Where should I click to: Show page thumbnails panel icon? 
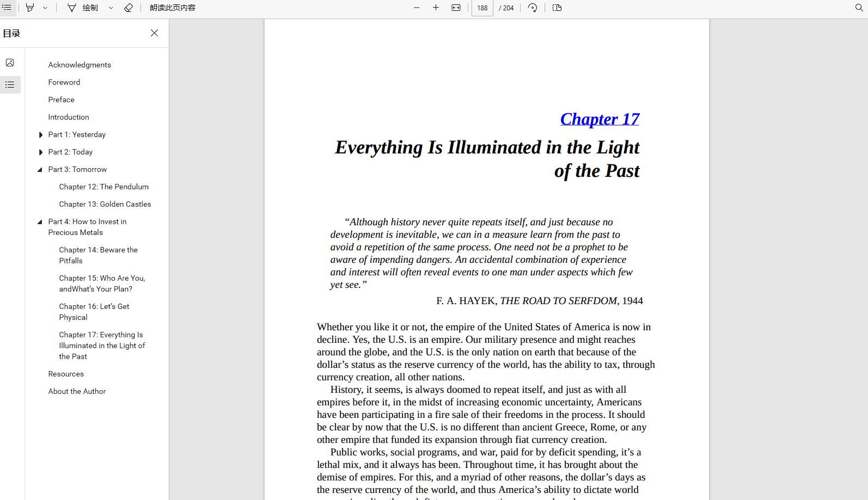click(x=10, y=63)
